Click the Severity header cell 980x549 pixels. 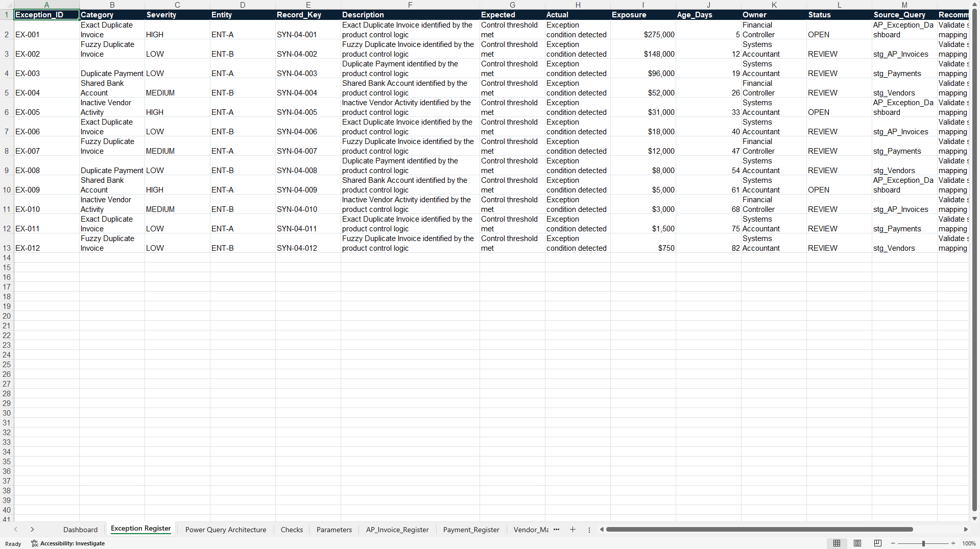click(177, 15)
